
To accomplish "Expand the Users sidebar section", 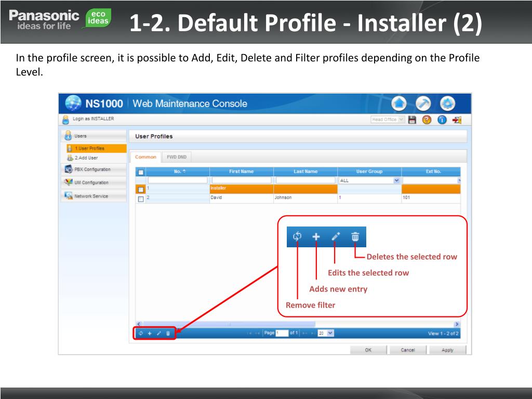I will tap(94, 136).
